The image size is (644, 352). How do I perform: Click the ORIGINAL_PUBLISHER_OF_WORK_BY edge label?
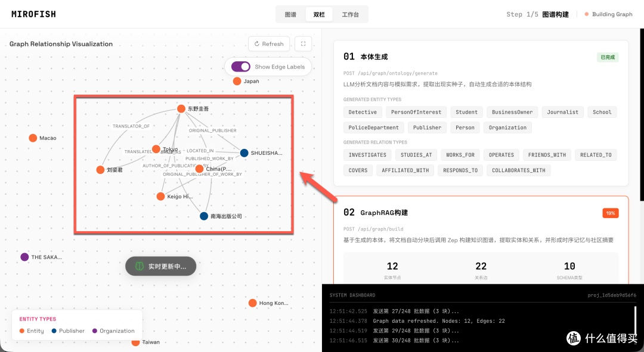pyautogui.click(x=203, y=175)
